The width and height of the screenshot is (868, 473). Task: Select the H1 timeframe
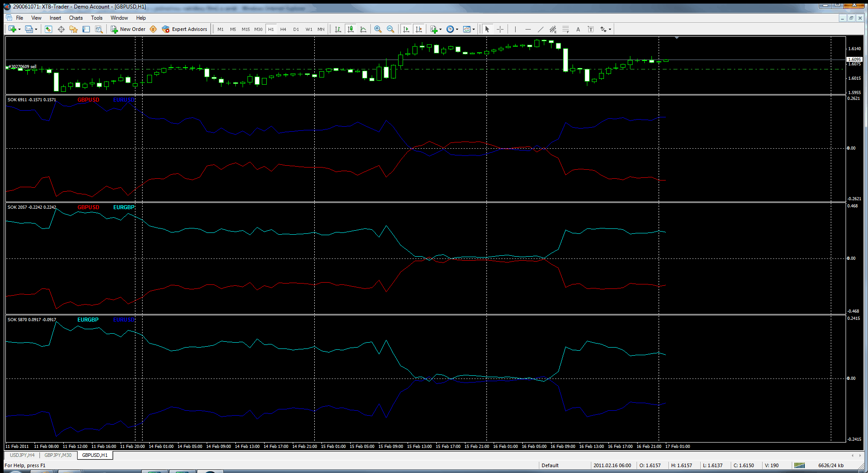click(271, 29)
